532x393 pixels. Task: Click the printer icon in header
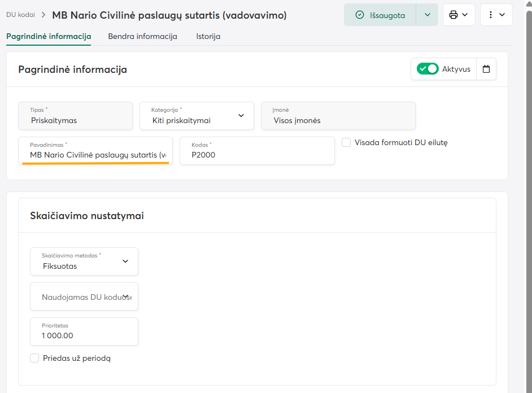(x=453, y=15)
